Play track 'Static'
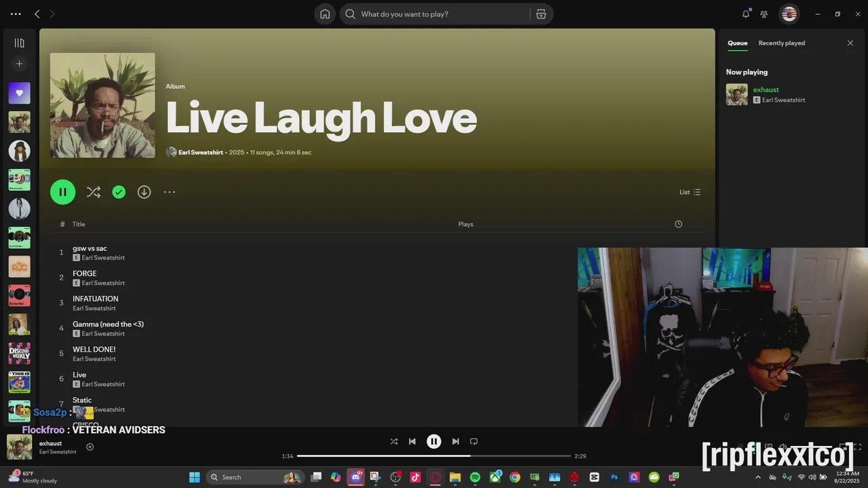Image resolution: width=868 pixels, height=488 pixels. pos(82,400)
